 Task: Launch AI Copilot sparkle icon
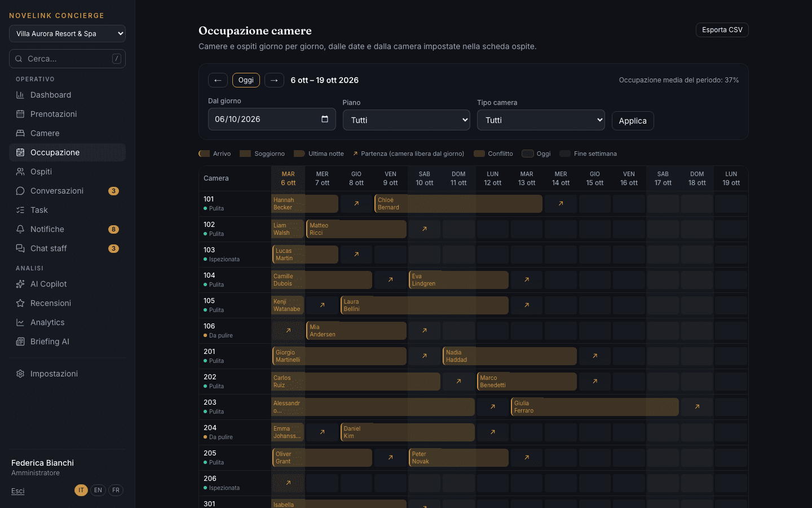20,284
